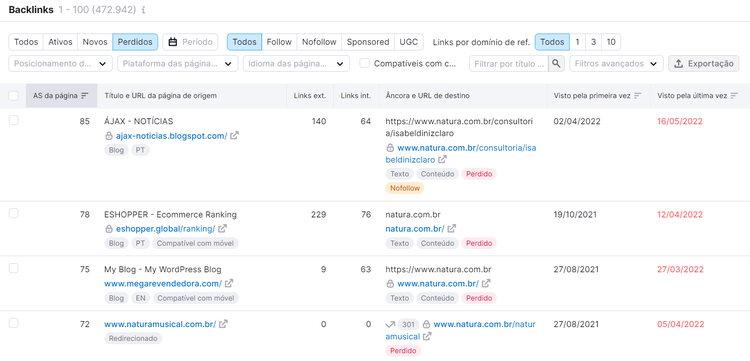
Task: Select the ESHOPPER row checkbox
Action: click(x=13, y=213)
